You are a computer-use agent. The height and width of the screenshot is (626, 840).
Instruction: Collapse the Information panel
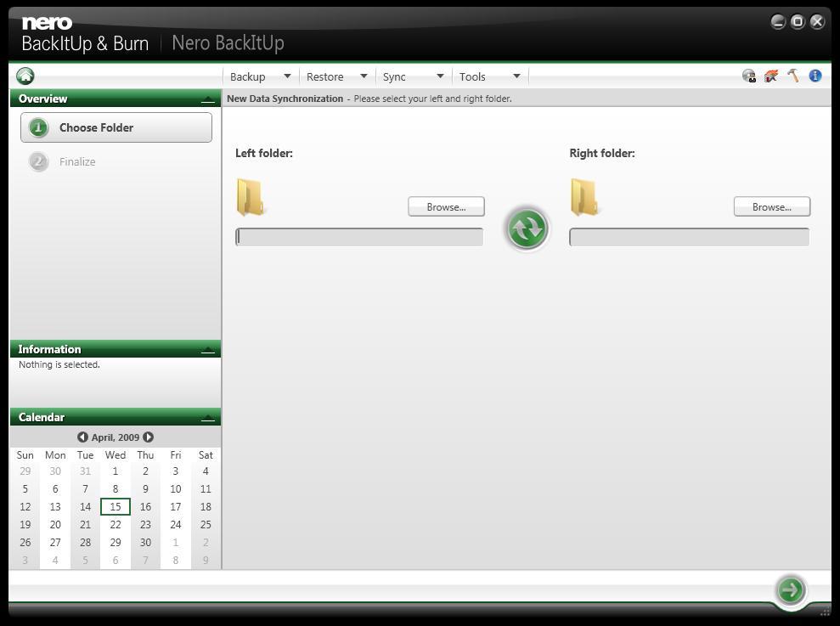coord(208,351)
